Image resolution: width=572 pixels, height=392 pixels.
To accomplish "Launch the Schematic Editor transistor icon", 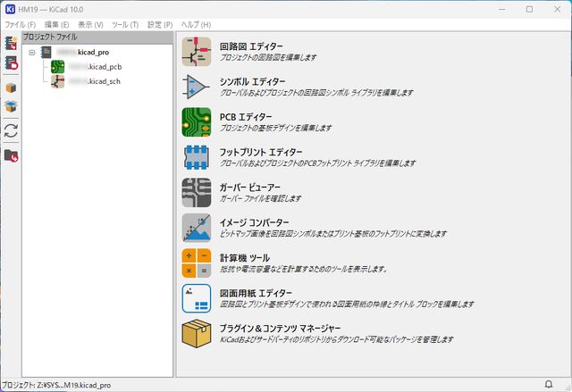I will 197,52.
